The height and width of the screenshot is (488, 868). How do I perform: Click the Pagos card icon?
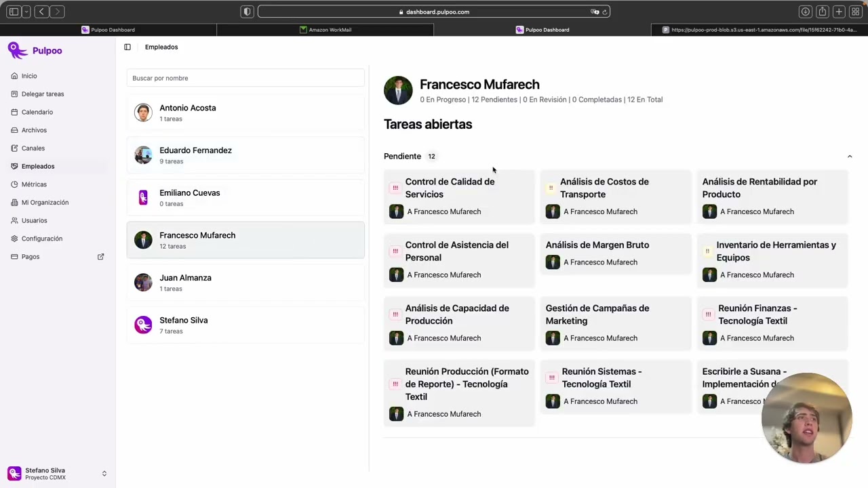(x=15, y=256)
